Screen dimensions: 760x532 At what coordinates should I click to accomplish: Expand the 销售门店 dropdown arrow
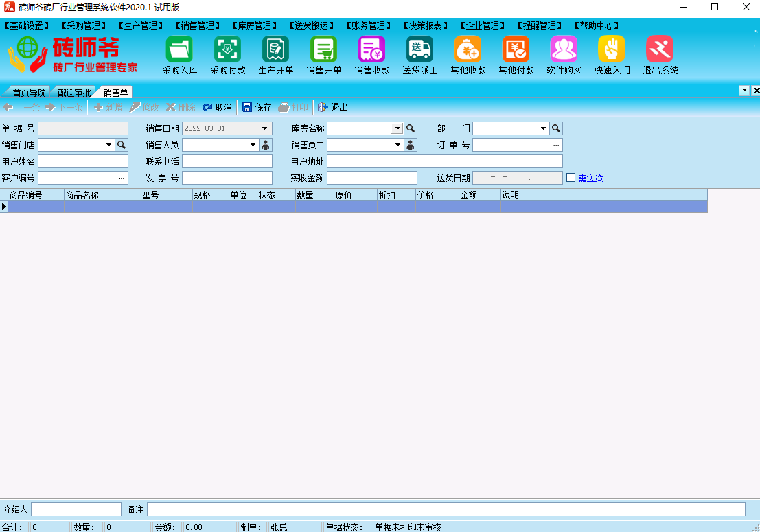[x=108, y=145]
